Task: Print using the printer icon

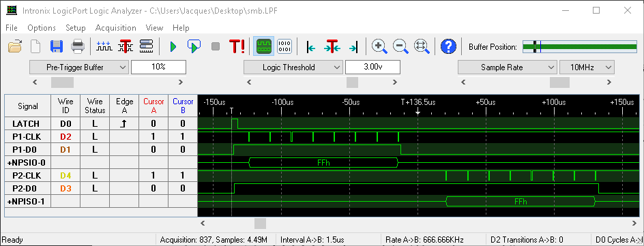Action: pos(78,46)
